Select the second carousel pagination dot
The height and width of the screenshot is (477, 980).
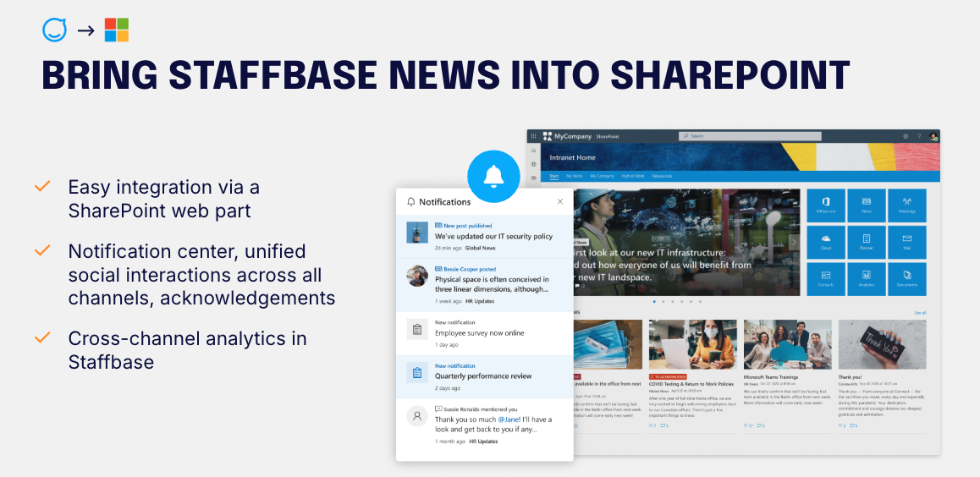(663, 302)
